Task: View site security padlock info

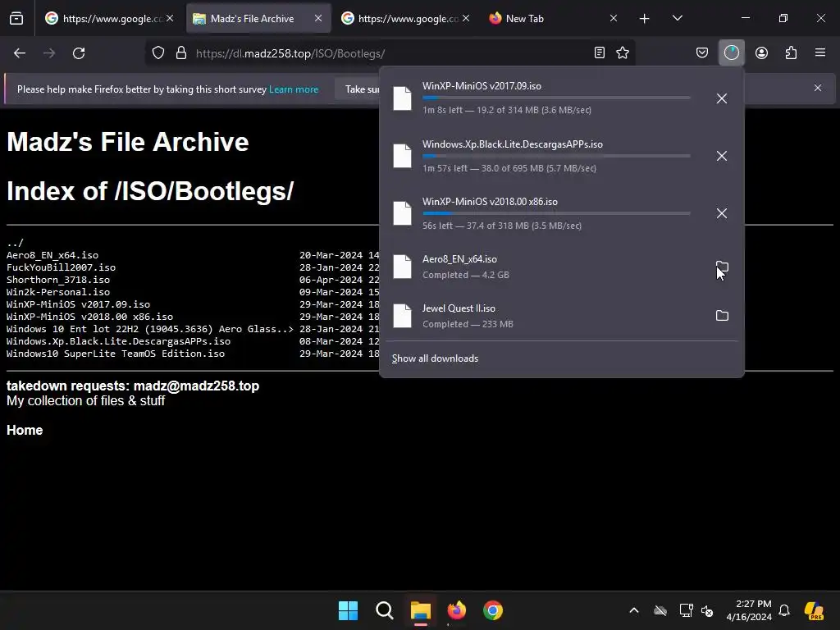Action: pyautogui.click(x=181, y=53)
